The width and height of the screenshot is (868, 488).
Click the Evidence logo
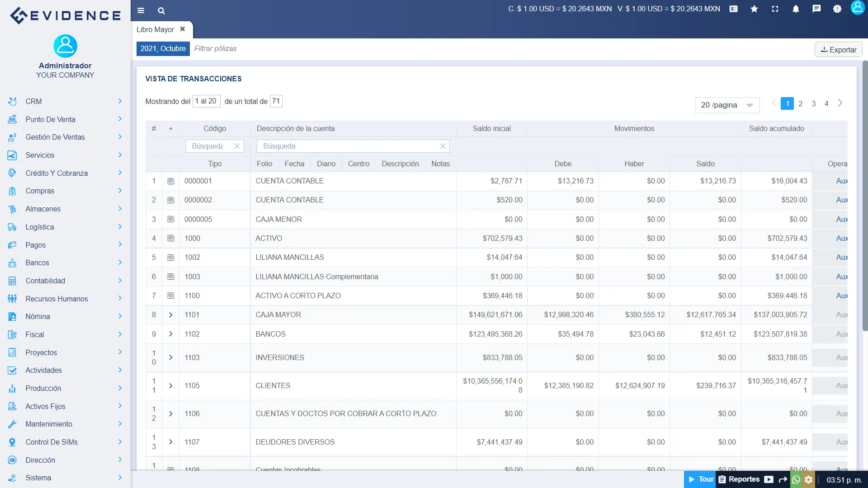click(65, 15)
